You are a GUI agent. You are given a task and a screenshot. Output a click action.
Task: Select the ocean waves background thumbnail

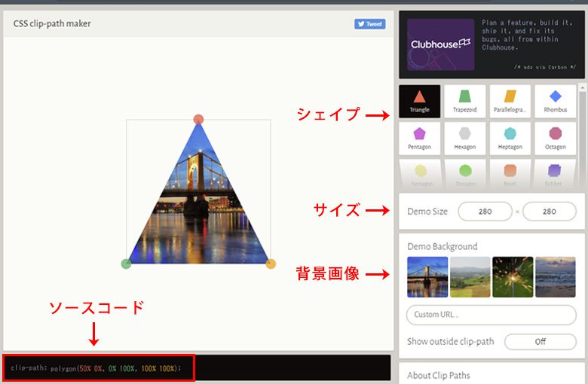[x=556, y=277]
